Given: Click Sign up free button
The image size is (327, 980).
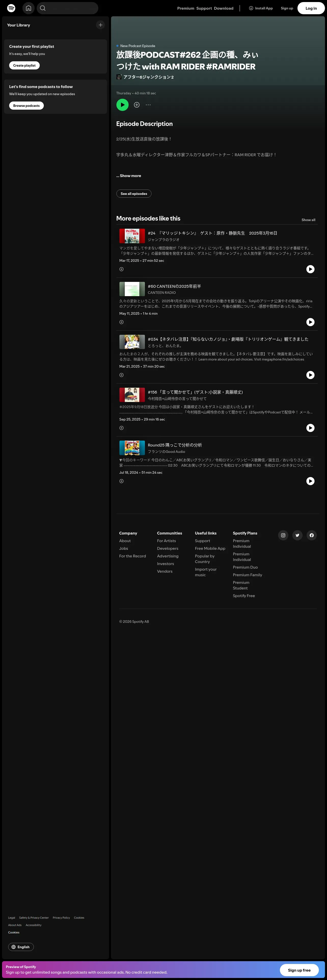Looking at the screenshot, I should (299, 970).
